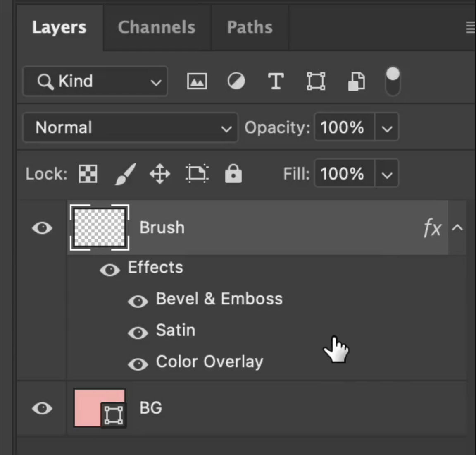Lock all with padlock icon
This screenshot has height=455, width=476.
(x=233, y=174)
